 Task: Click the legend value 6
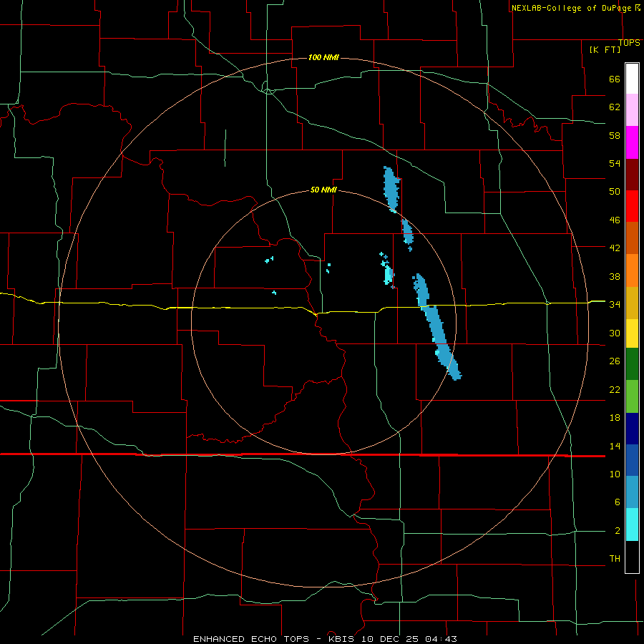[618, 502]
